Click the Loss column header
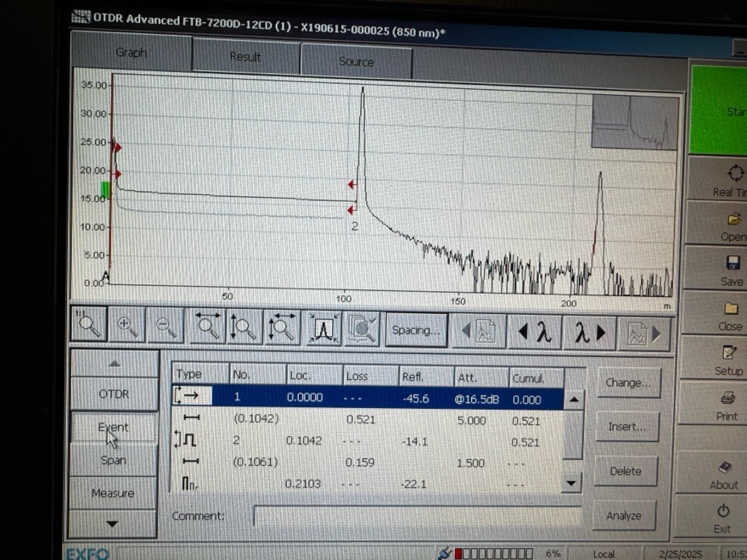 coord(370,377)
